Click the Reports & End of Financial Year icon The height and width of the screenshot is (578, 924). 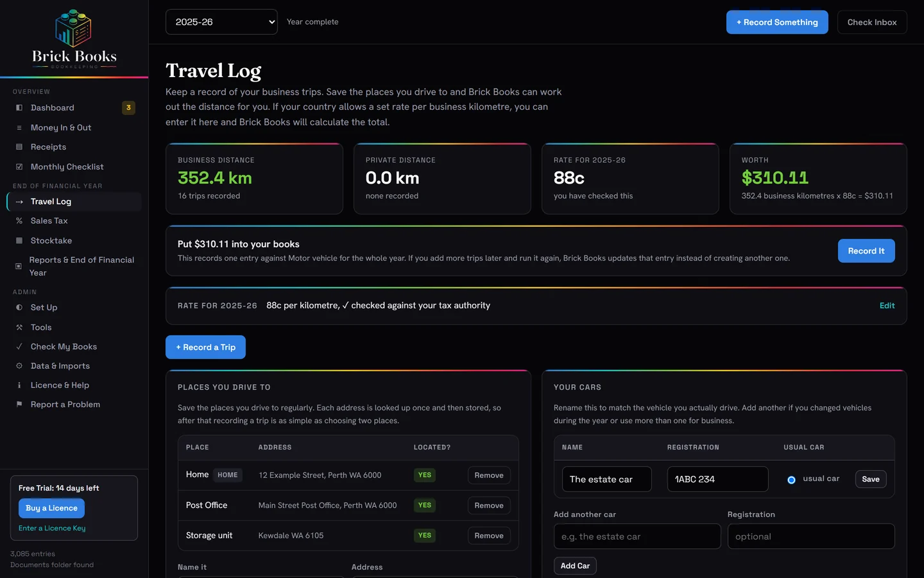pyautogui.click(x=19, y=267)
